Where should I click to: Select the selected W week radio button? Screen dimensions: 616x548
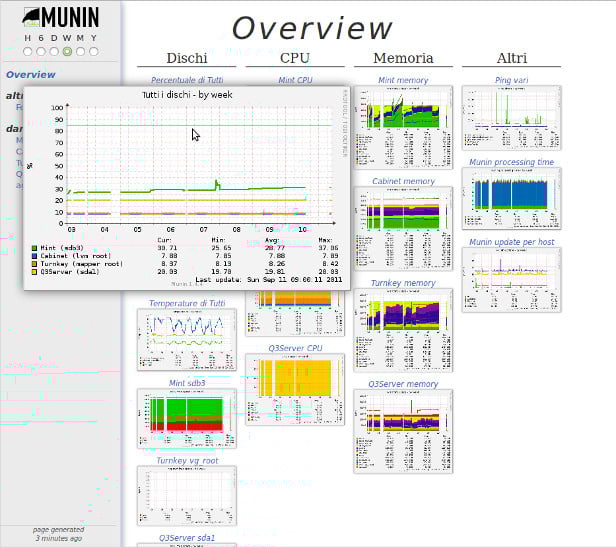[x=67, y=51]
